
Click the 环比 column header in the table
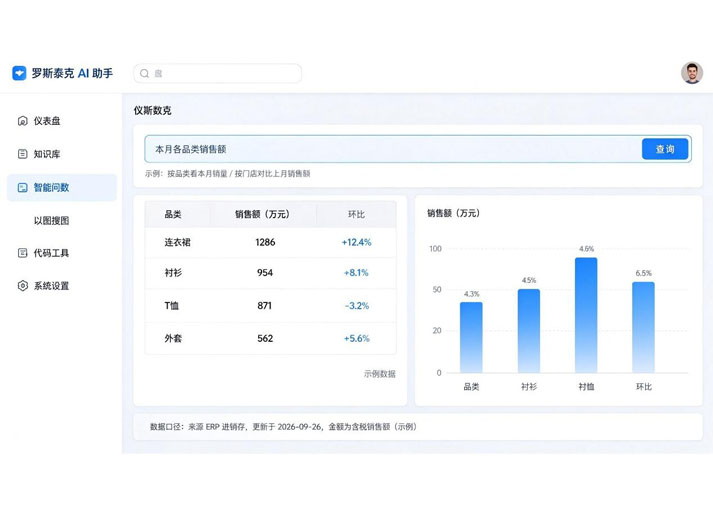pyautogui.click(x=356, y=214)
